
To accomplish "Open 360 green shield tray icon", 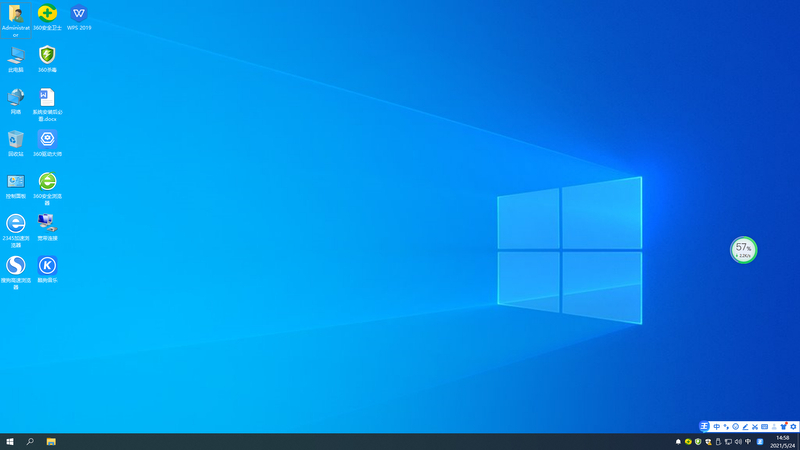I will pyautogui.click(x=698, y=442).
